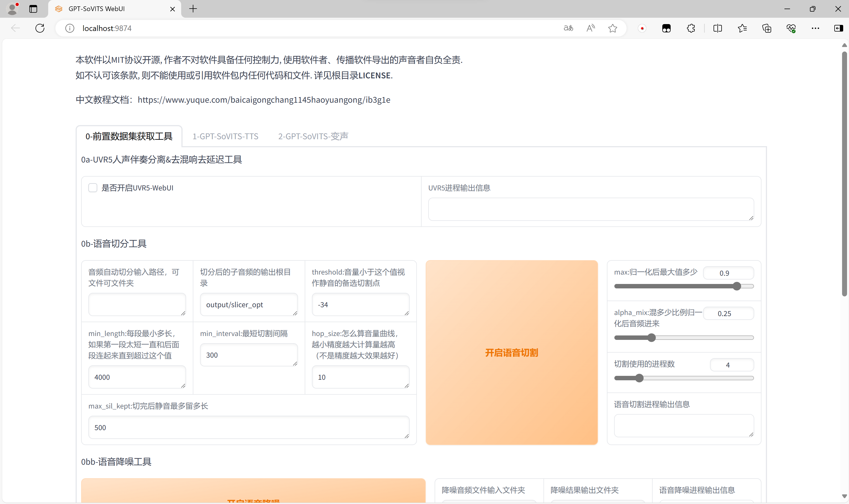Toggle the browser sidebar panel
Image resolution: width=849 pixels, height=504 pixels.
[838, 28]
